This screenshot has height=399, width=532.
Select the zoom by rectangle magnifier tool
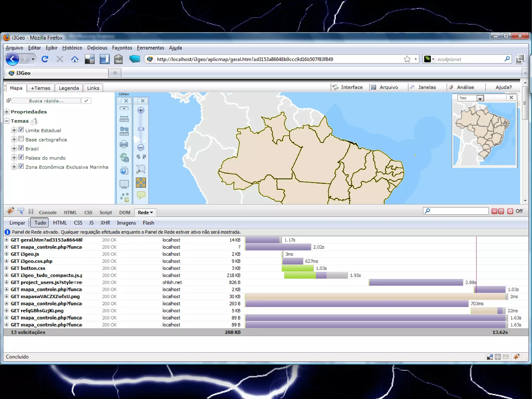click(x=141, y=169)
